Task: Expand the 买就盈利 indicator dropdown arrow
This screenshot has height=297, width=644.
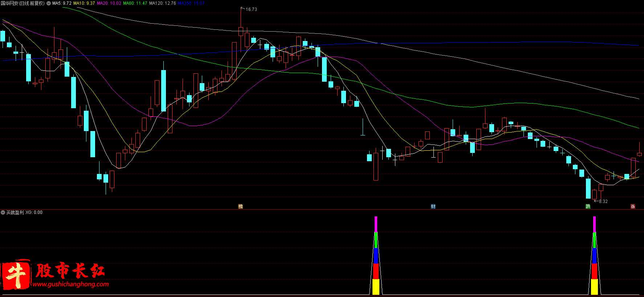Action: (3, 212)
